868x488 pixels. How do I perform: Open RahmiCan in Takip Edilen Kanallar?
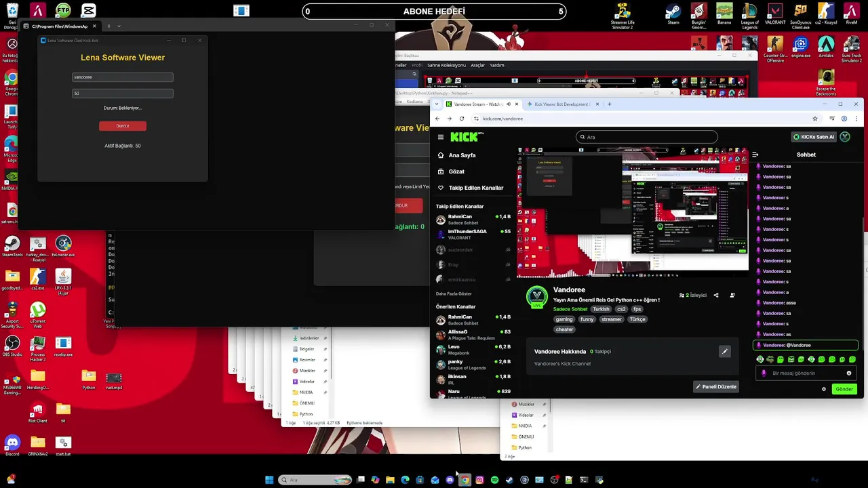click(473, 219)
